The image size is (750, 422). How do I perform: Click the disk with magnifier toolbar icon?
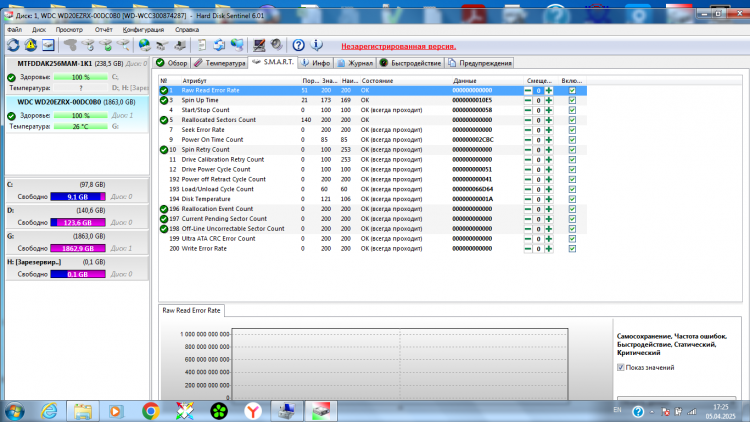click(123, 45)
